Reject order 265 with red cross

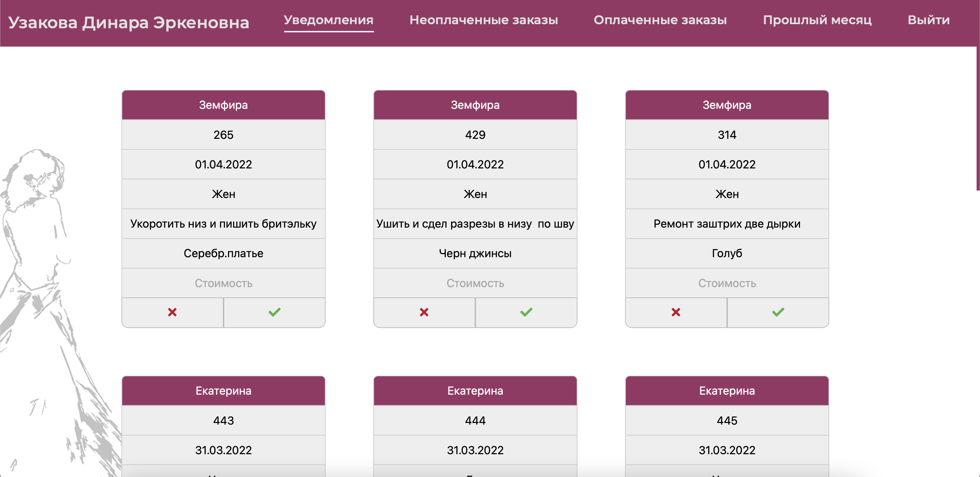(x=172, y=312)
